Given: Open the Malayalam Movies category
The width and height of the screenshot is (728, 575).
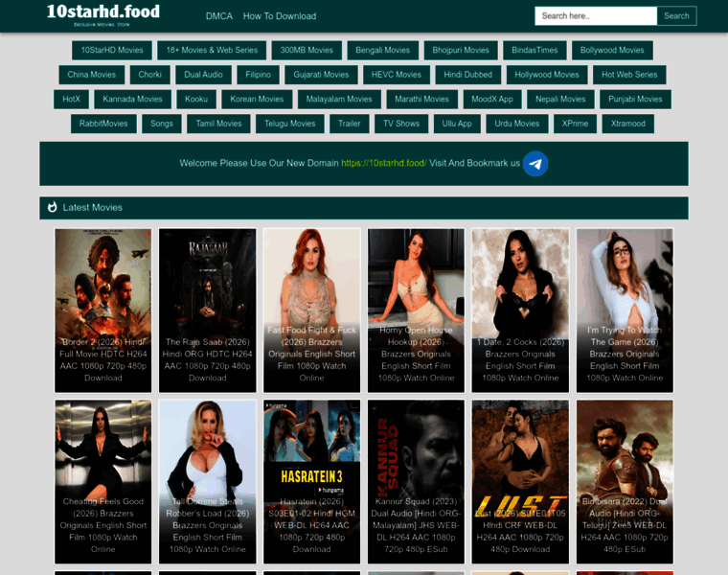Looking at the screenshot, I should pyautogui.click(x=339, y=100).
